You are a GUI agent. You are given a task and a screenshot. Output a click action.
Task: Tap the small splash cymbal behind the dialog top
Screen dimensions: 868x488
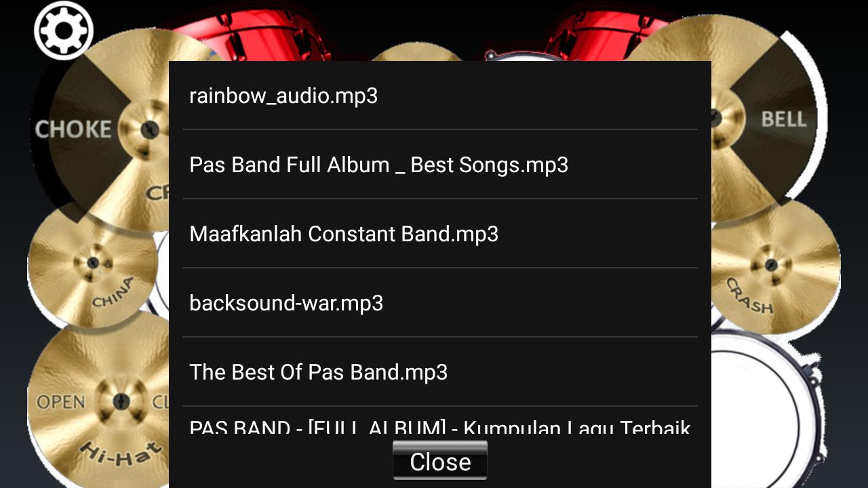(417, 52)
